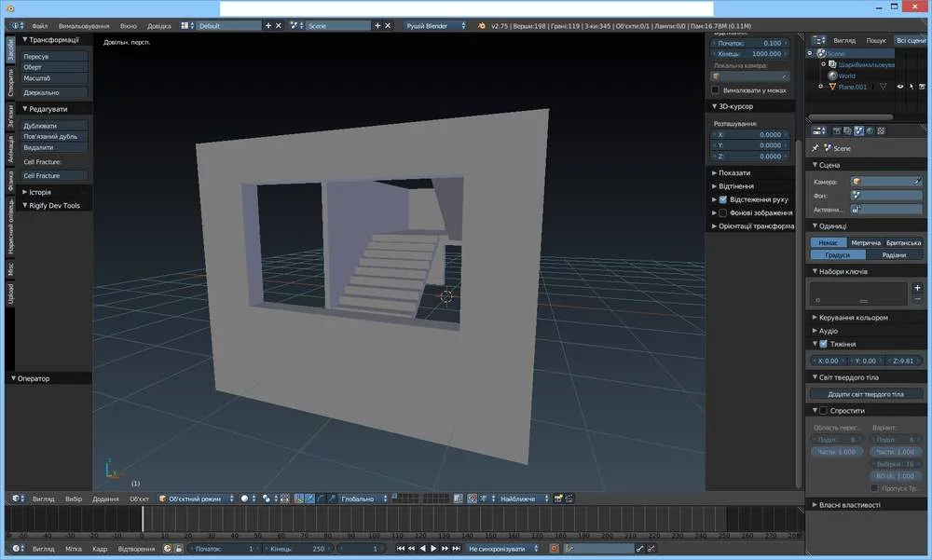Click the eye icon for Plane.001

click(900, 87)
